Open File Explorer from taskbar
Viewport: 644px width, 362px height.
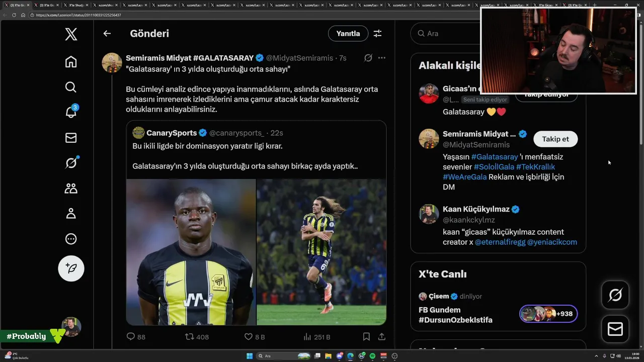coord(328,356)
